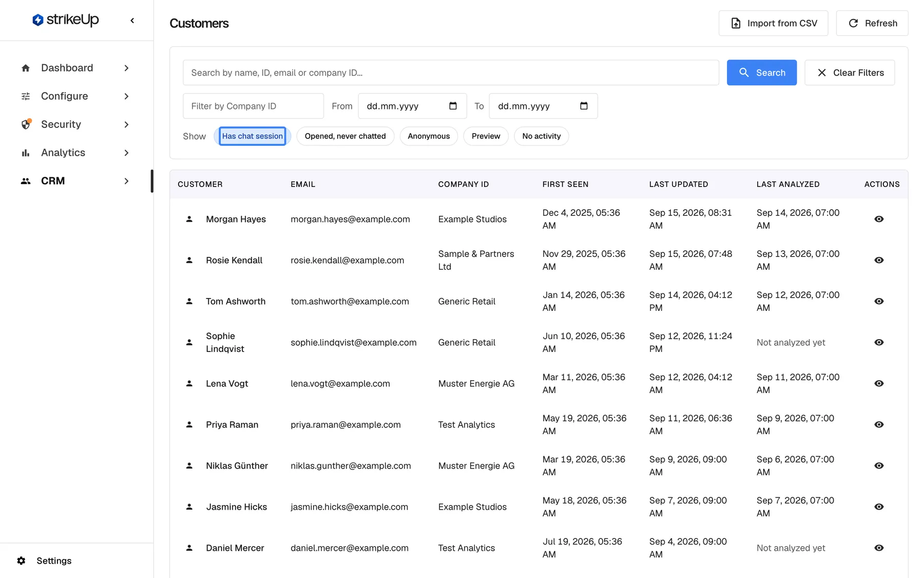Image resolution: width=924 pixels, height=578 pixels.
Task: Expand the Analytics menu chevron
Action: (126, 153)
